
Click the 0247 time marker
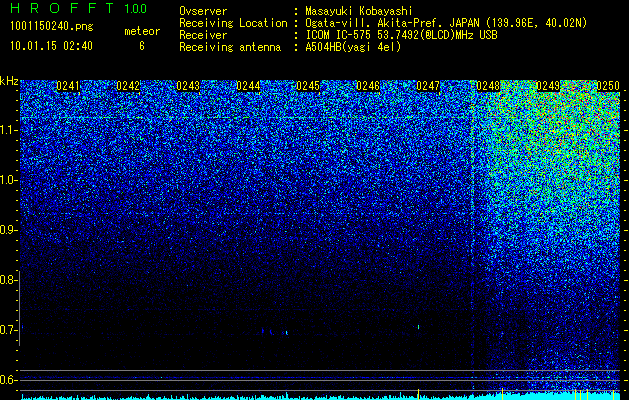[x=428, y=86]
